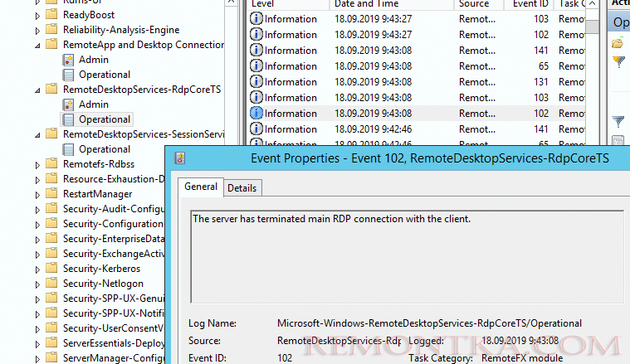This screenshot has height=364, width=630.
Task: Click the Security-Netlogon folder icon
Action: [51, 284]
